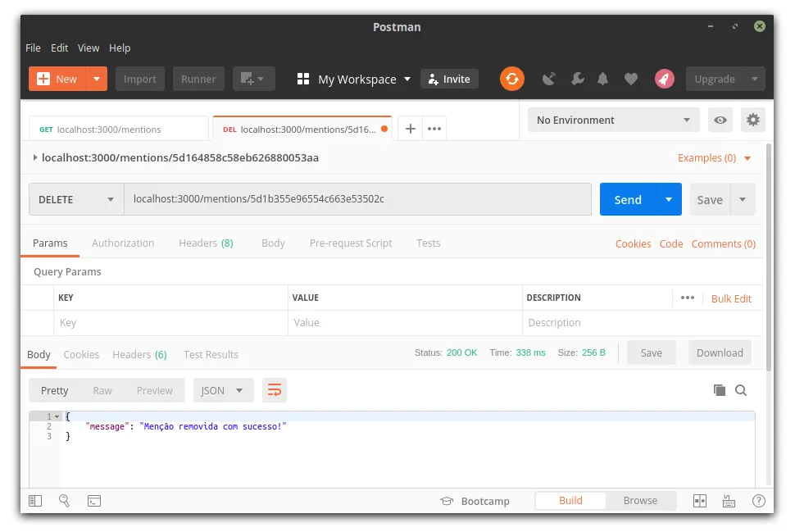Screen dimensions: 795x532
Task: Switch to Browse mode in footer
Action: point(640,501)
